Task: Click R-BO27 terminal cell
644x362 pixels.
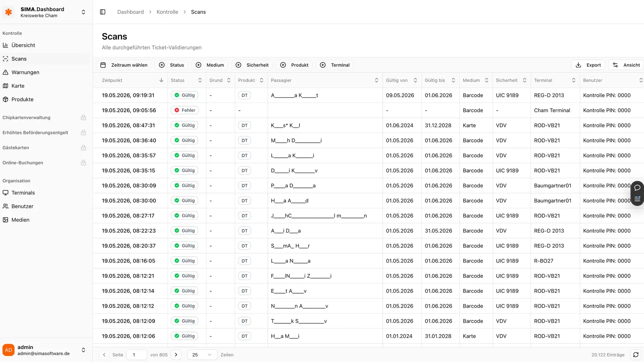Action: pos(543,261)
